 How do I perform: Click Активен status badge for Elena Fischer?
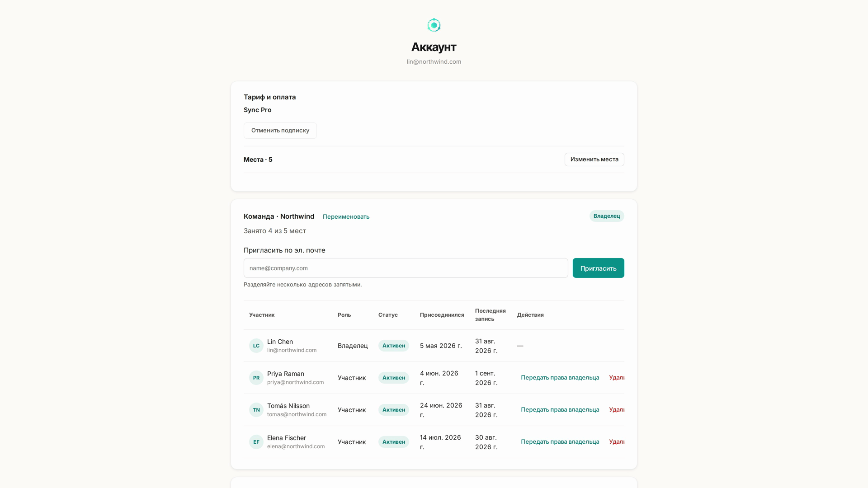point(394,442)
